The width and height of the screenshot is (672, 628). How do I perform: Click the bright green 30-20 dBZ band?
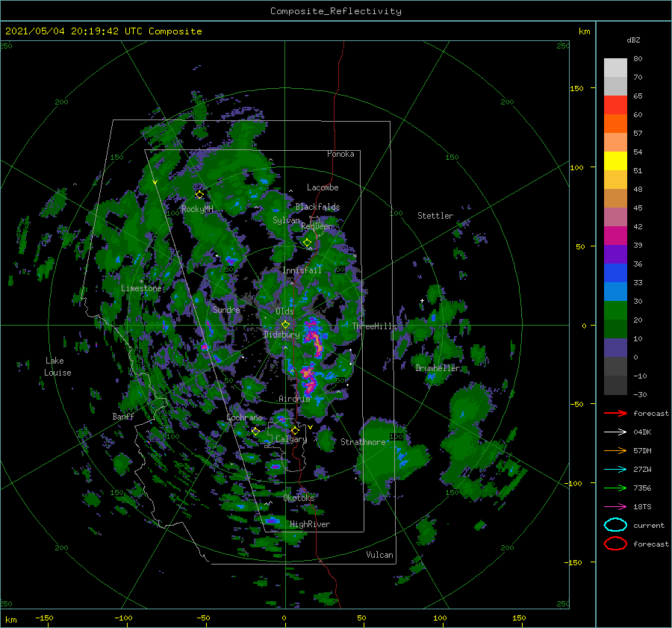[615, 311]
